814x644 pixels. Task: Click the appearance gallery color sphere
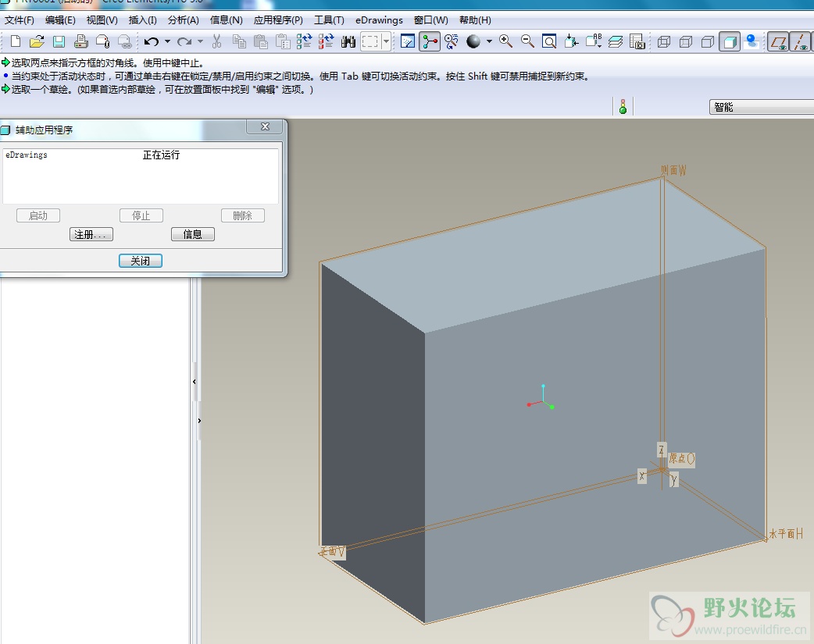click(473, 41)
